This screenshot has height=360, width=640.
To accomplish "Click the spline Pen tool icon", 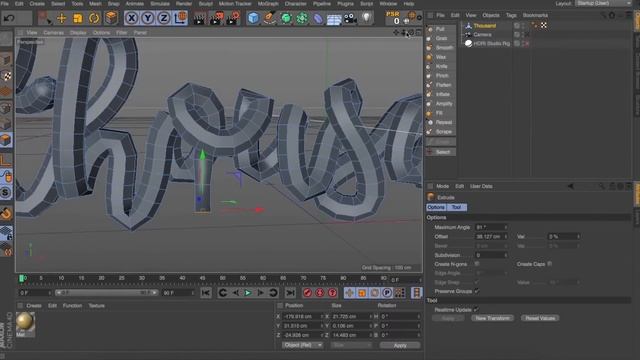I will (269, 18).
